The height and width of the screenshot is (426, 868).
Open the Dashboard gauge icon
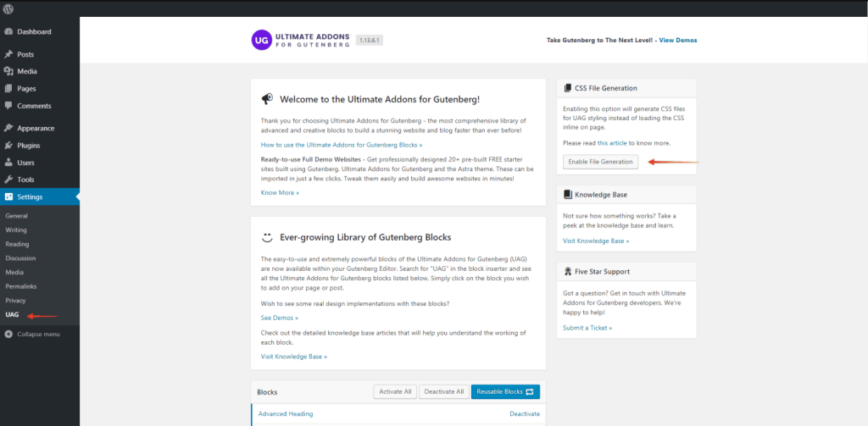pos(8,31)
